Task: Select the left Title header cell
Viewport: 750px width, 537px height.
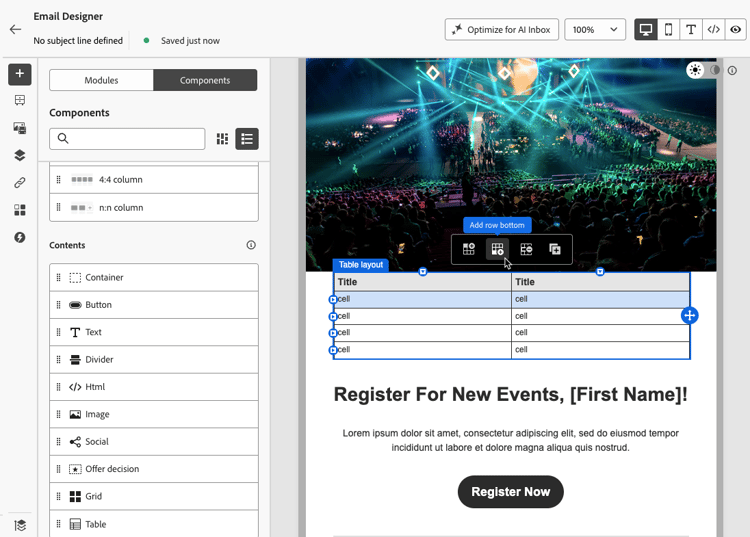Action: (423, 282)
